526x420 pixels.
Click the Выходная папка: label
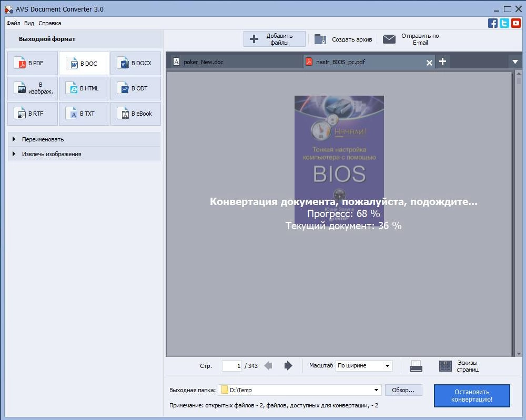tap(193, 390)
